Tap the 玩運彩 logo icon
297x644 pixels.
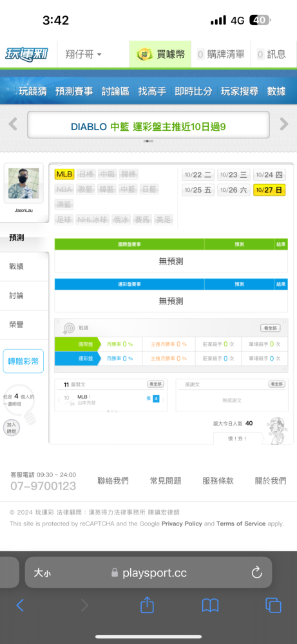pyautogui.click(x=26, y=54)
